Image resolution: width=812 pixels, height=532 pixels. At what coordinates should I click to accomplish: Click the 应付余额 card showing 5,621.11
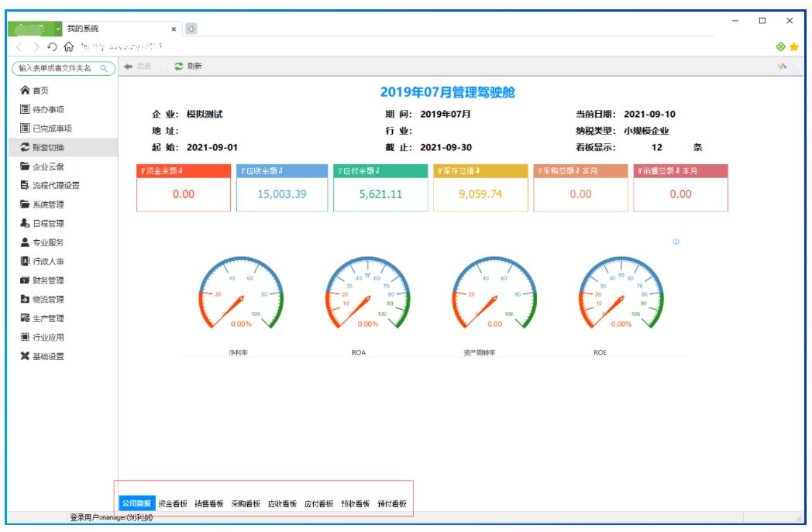tap(380, 188)
